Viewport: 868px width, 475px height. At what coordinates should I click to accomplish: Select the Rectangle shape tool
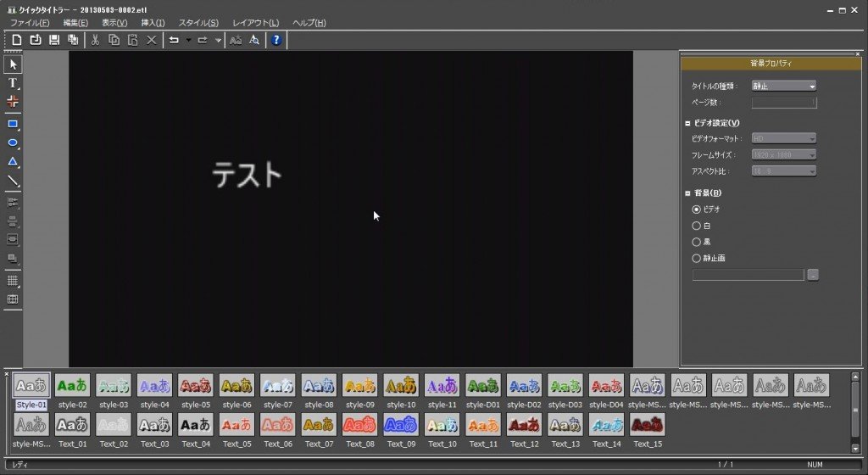tap(13, 125)
